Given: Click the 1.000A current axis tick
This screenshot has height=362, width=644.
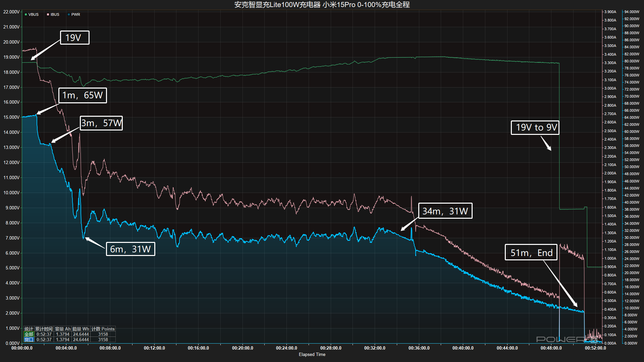Looking at the screenshot, I should [610, 258].
